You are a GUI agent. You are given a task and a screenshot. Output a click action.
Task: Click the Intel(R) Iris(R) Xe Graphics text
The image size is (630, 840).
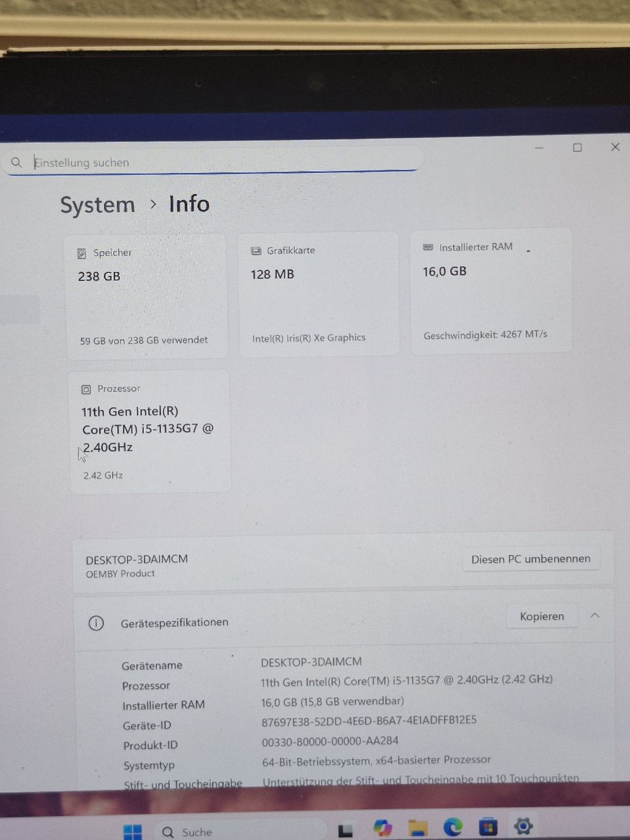pyautogui.click(x=309, y=338)
